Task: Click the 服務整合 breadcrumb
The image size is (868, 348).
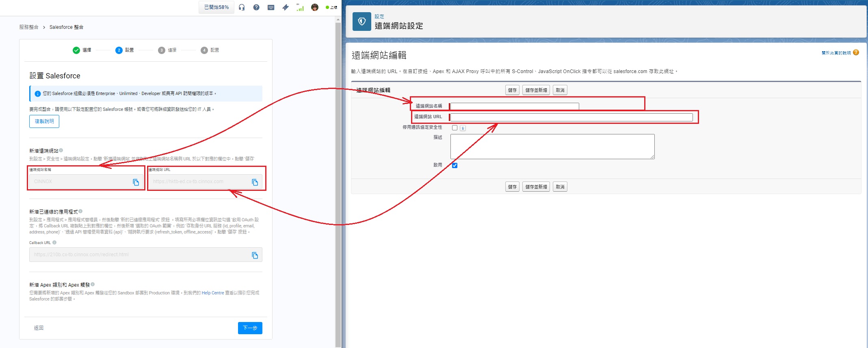Action: pyautogui.click(x=29, y=27)
